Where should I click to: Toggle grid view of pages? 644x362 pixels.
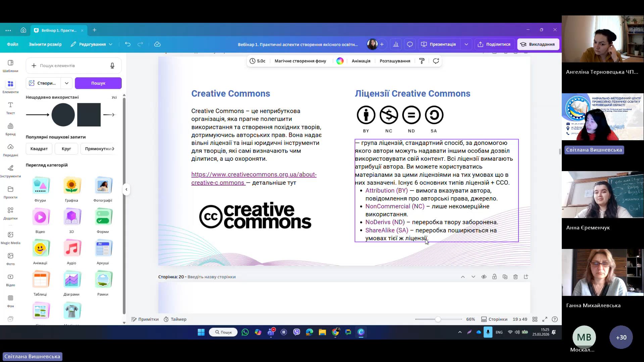coord(535,319)
